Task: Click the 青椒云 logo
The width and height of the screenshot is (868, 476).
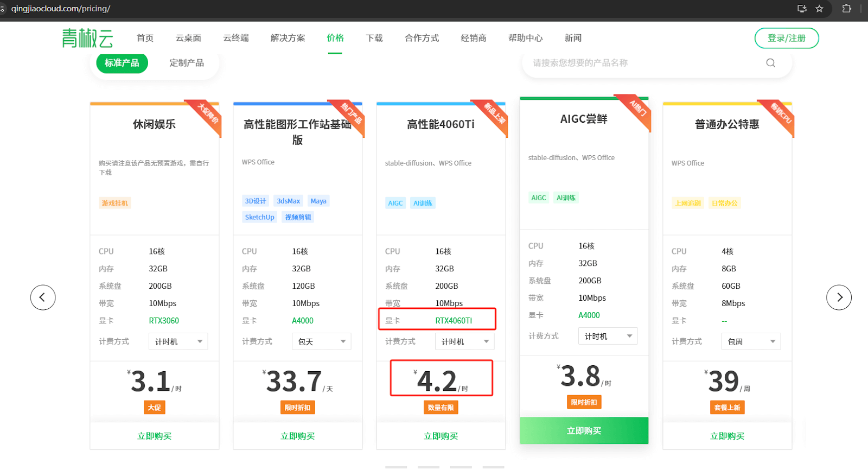Action: coord(87,38)
